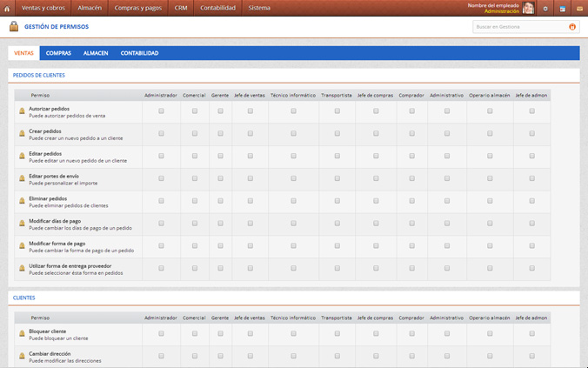Switch to the Compras tab
588x368 pixels.
[58, 53]
